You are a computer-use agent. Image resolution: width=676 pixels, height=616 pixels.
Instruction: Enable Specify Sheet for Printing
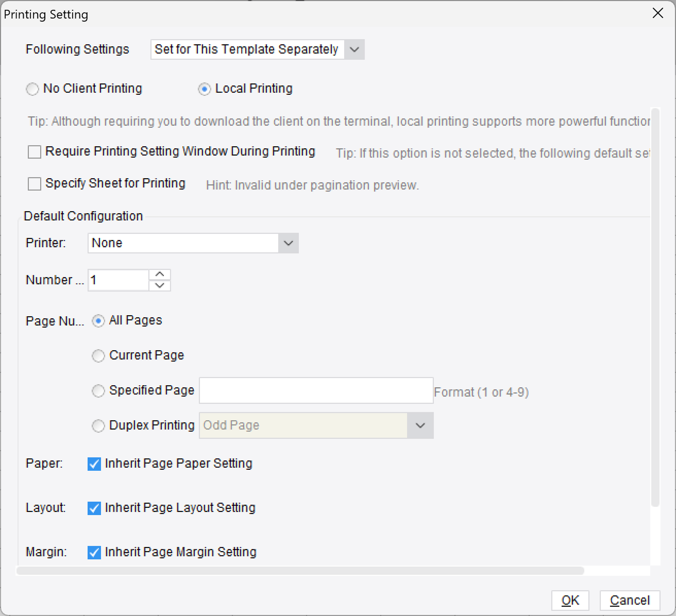(x=34, y=183)
